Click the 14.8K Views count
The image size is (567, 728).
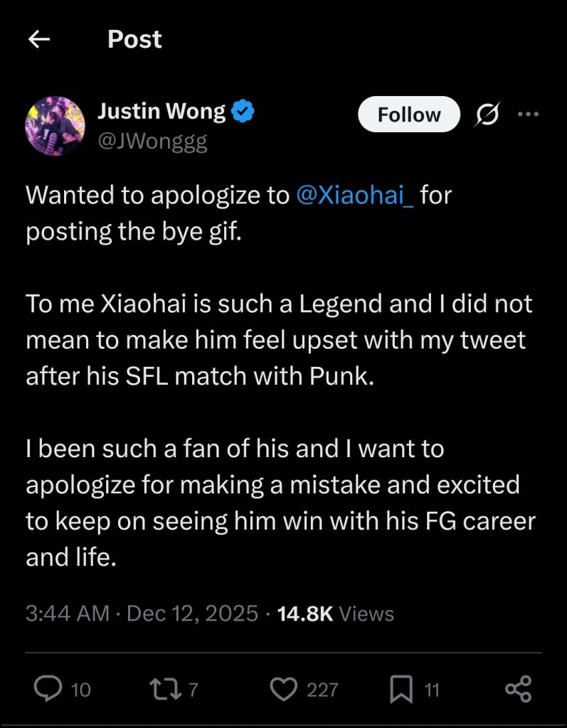pyautogui.click(x=335, y=614)
